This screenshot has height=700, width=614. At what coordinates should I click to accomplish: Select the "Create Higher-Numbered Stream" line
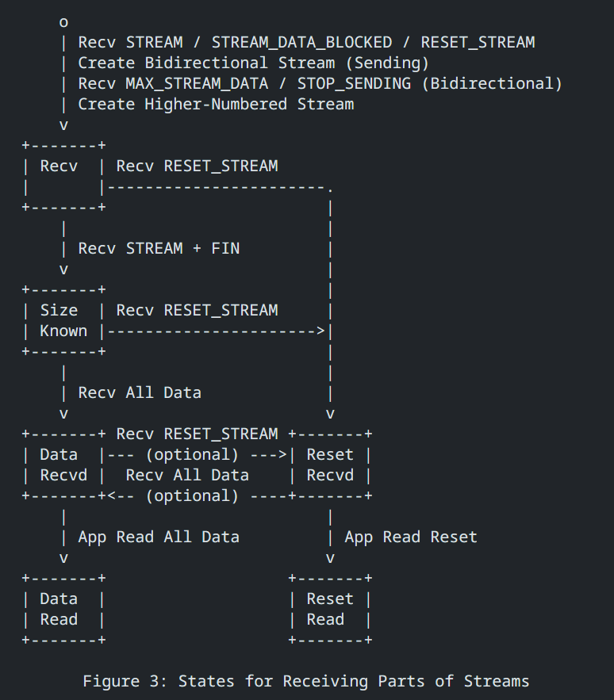(216, 104)
